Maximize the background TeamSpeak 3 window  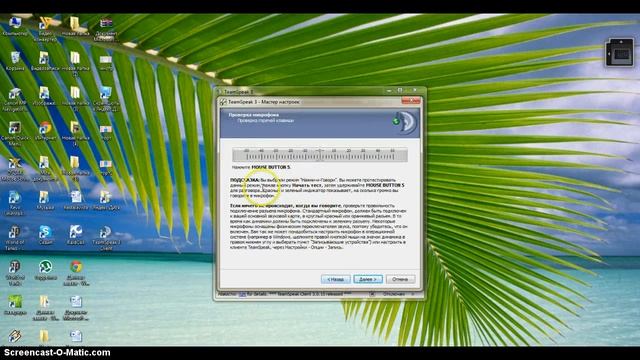400,91
